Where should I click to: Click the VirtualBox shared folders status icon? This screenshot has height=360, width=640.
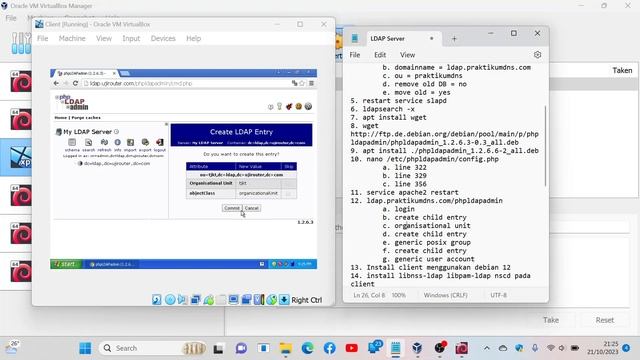click(x=221, y=300)
